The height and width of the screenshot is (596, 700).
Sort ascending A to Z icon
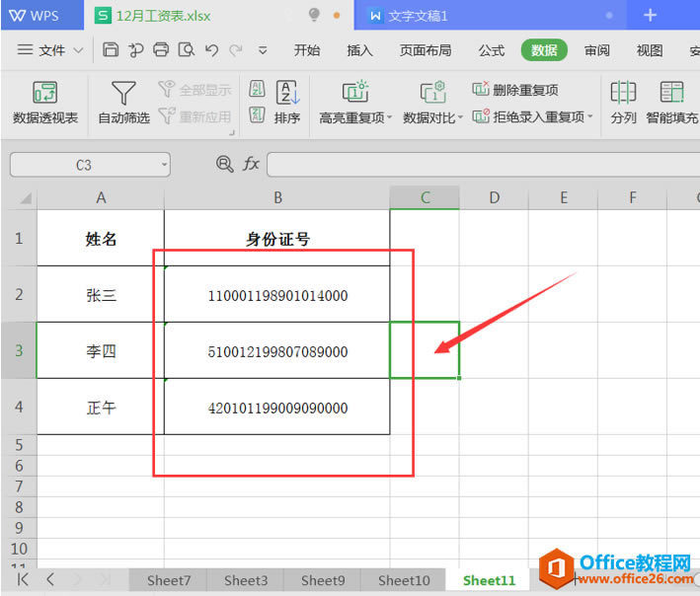[x=257, y=89]
